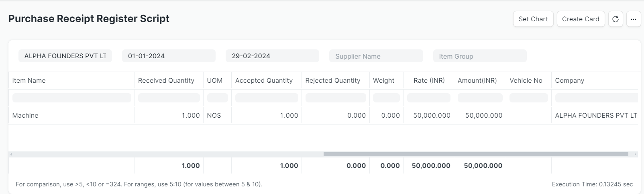Click the UOM column filter box
The height and width of the screenshot is (194, 644).
point(217,98)
